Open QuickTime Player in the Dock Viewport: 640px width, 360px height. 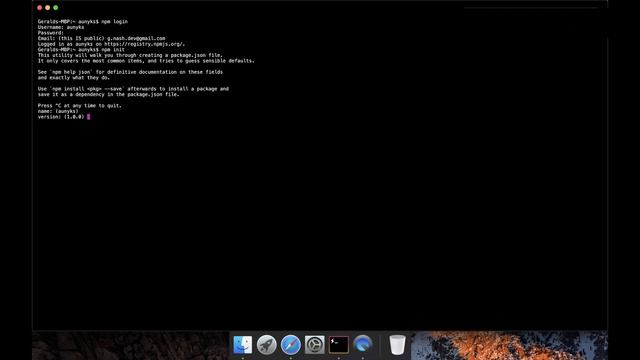tap(363, 345)
